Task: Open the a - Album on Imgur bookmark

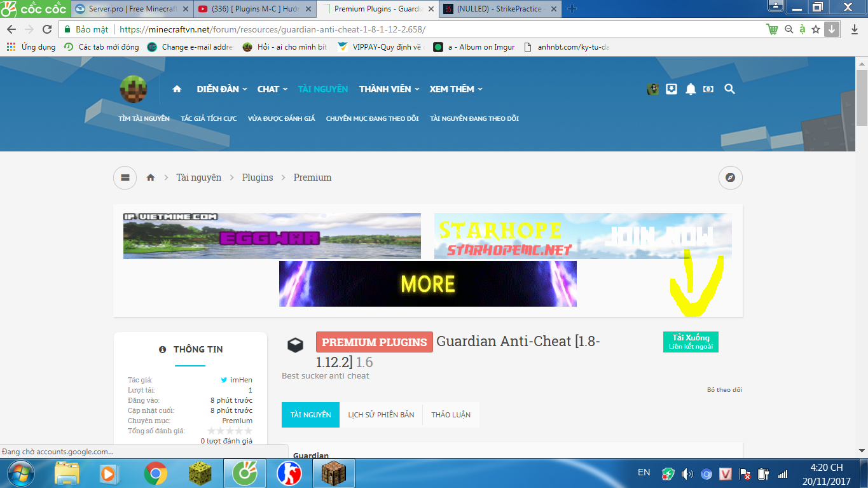Action: click(x=474, y=47)
